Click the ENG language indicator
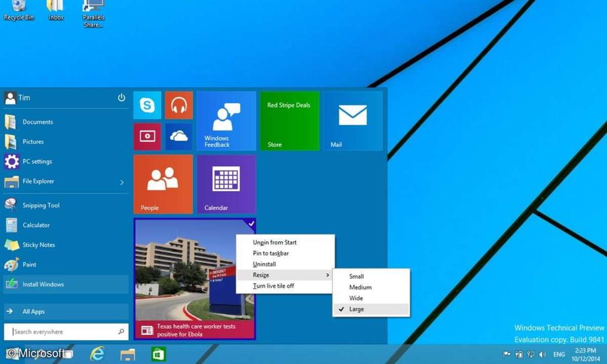 [559, 355]
